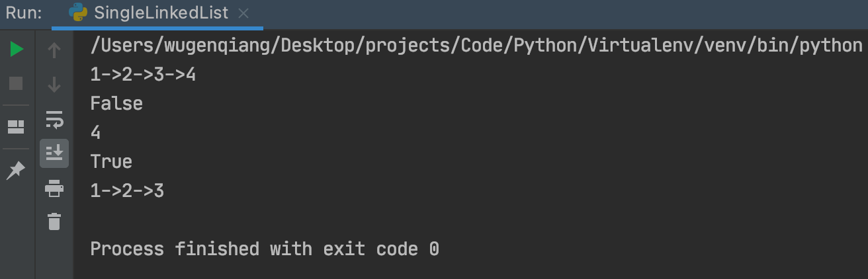The height and width of the screenshot is (279, 868).
Task: Close the SingleLinkedList run tab
Action: coord(243,13)
